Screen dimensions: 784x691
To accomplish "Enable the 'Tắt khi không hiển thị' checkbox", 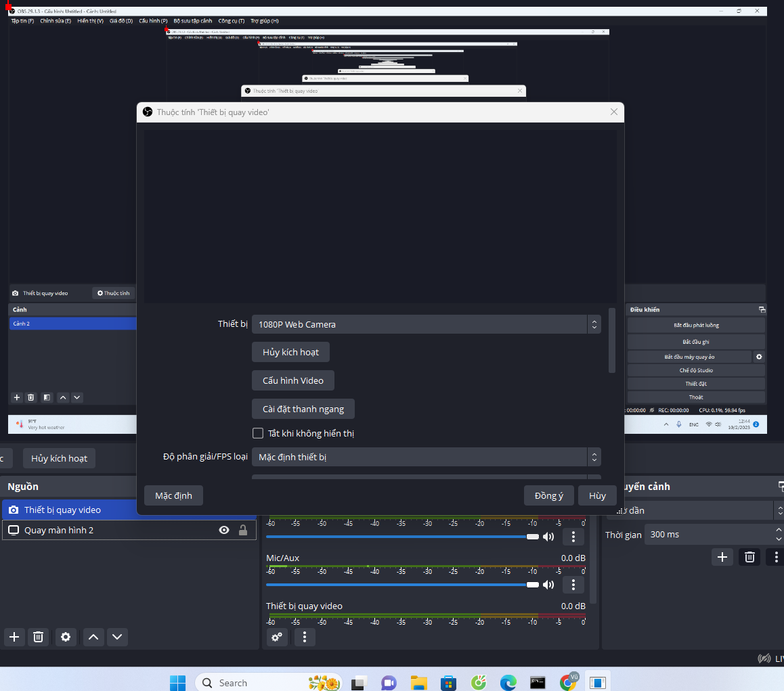I will pos(258,433).
